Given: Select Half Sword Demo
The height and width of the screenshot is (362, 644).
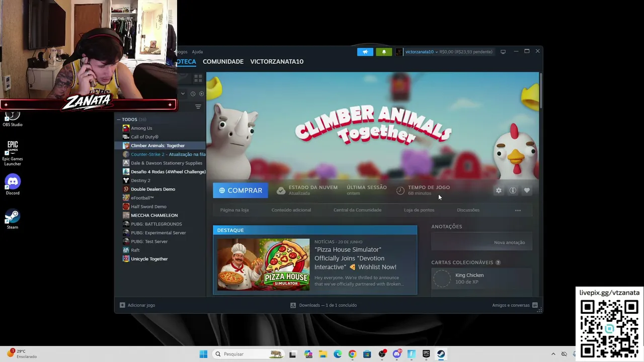Looking at the screenshot, I should pyautogui.click(x=148, y=207).
